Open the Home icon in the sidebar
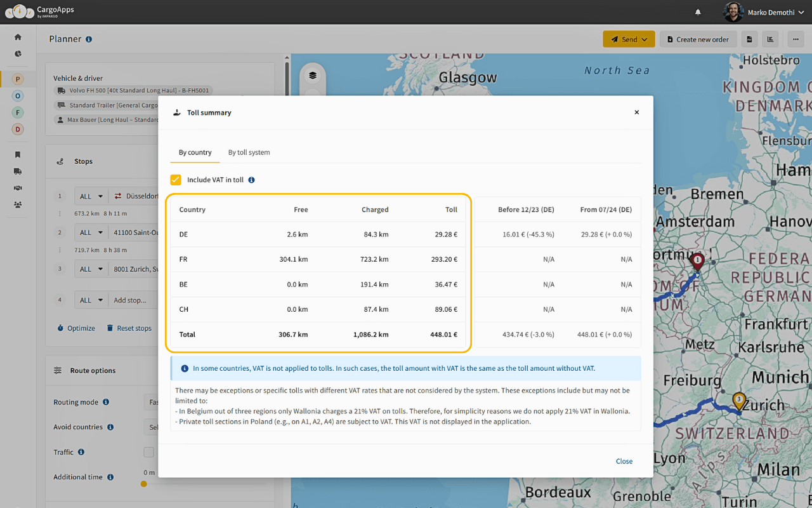812x508 pixels. [17, 37]
